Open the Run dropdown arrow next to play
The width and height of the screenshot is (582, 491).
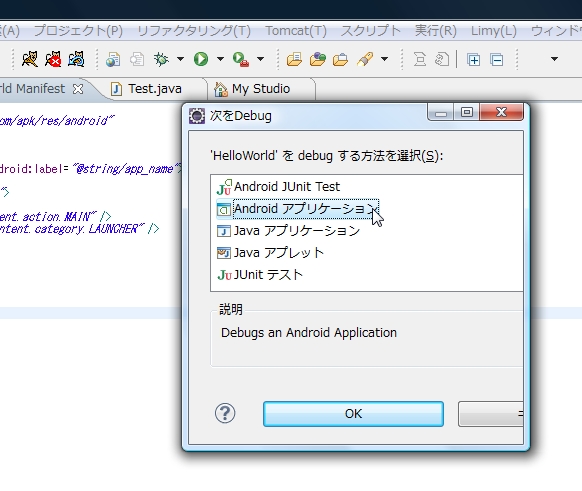pos(220,59)
